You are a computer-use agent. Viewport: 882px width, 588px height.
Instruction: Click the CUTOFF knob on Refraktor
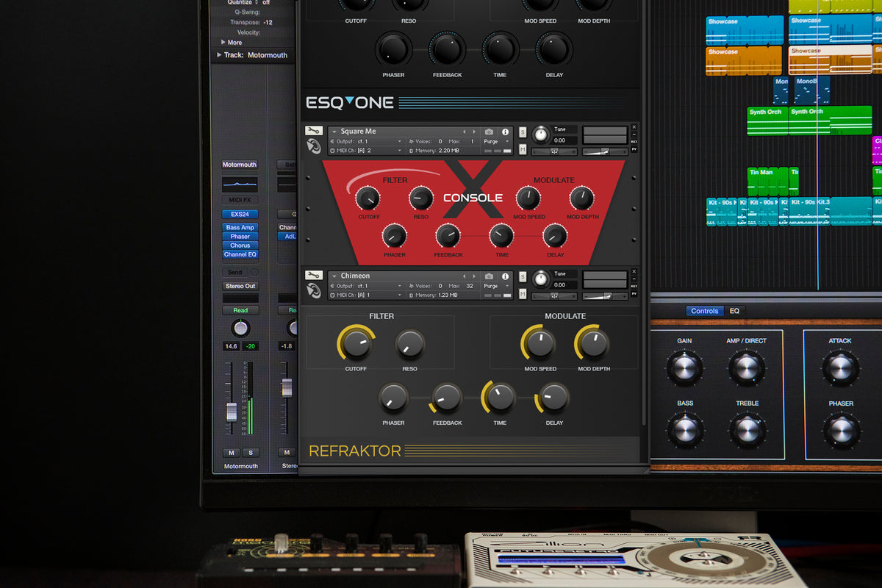pyautogui.click(x=356, y=345)
